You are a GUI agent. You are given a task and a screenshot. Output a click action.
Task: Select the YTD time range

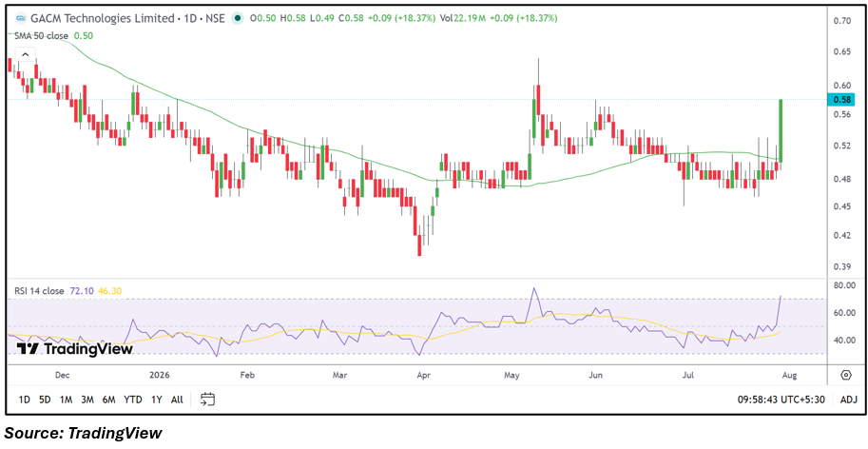tap(133, 400)
